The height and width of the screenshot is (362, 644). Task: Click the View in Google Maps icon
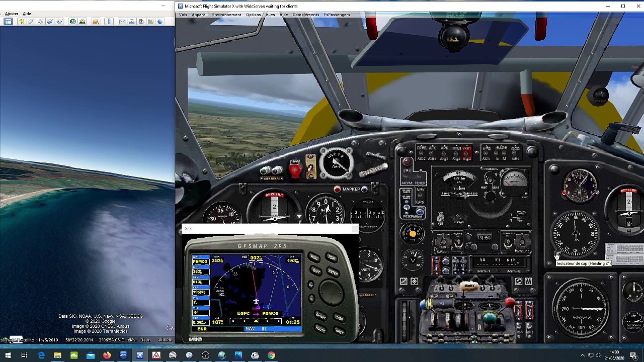pos(150,22)
